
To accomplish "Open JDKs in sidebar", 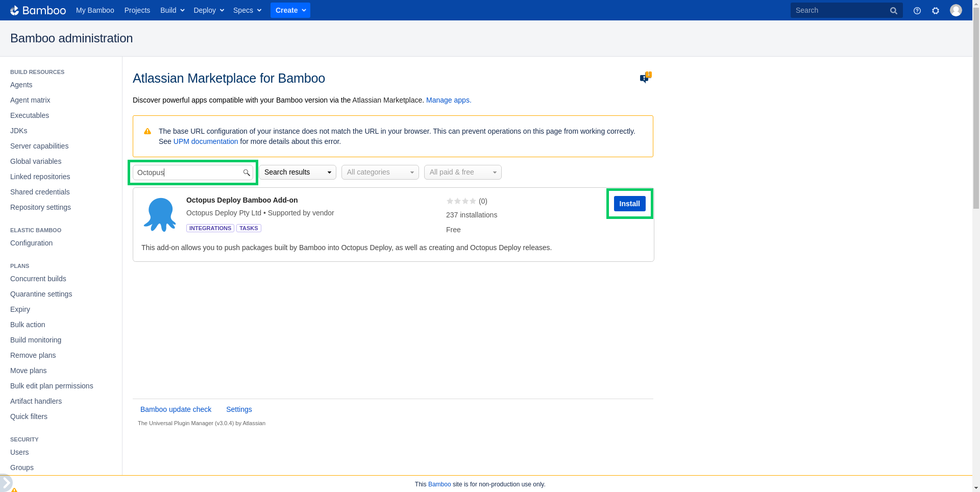I will click(x=19, y=131).
